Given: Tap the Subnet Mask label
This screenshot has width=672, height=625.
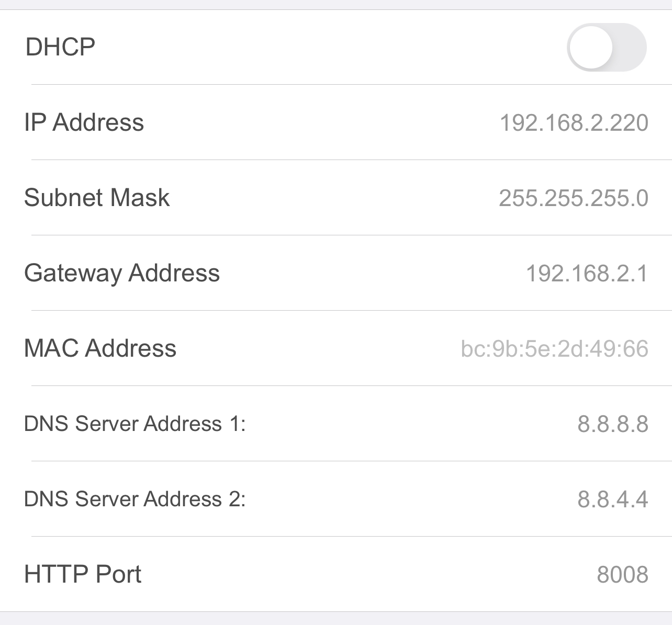Looking at the screenshot, I should 97,198.
